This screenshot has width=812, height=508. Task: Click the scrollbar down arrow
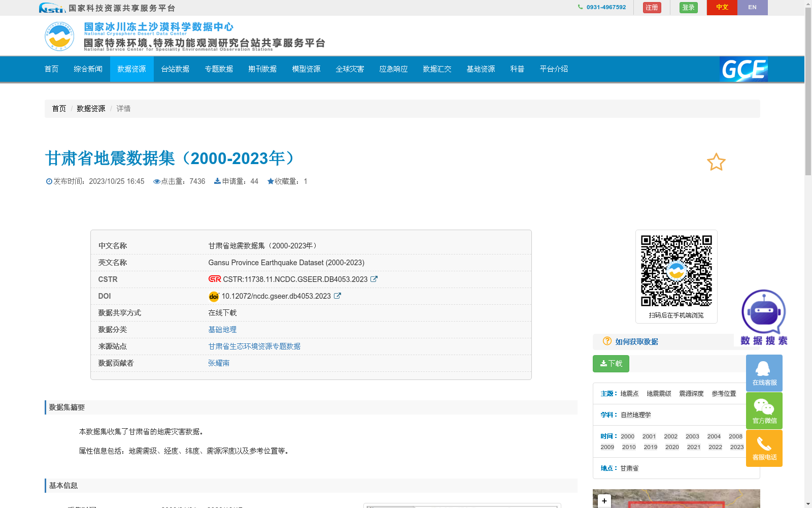click(808, 504)
